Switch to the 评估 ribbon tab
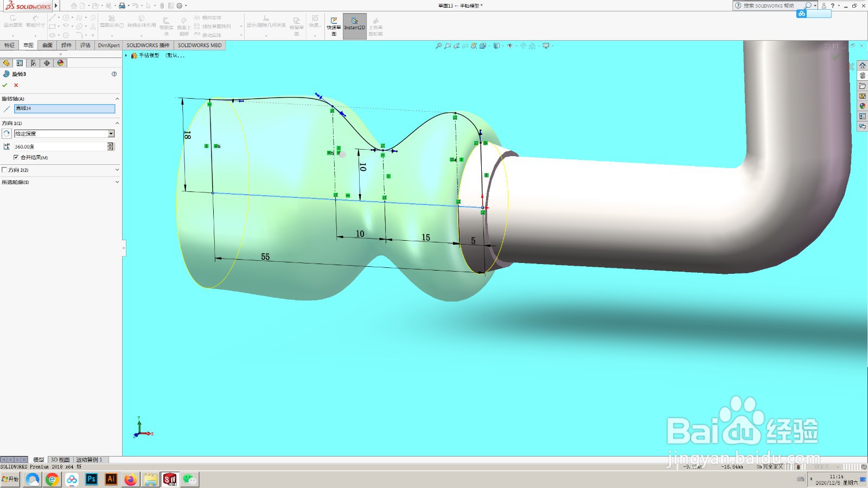 85,45
